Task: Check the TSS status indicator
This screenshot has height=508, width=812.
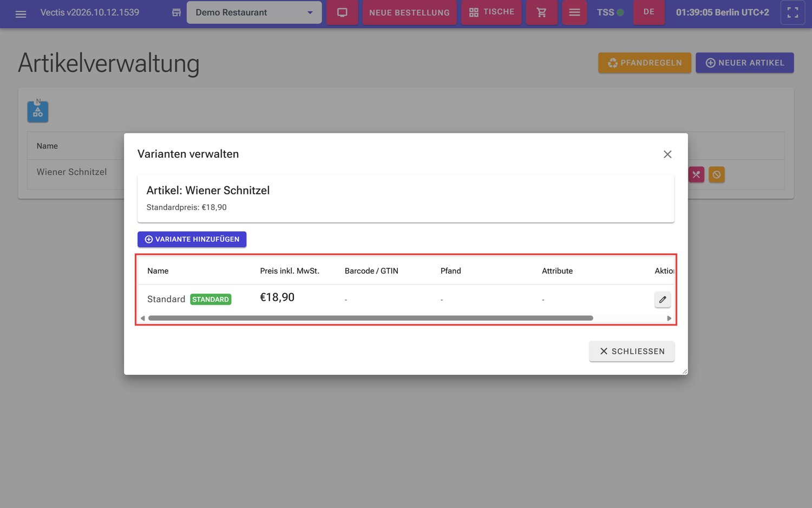Action: click(x=610, y=12)
